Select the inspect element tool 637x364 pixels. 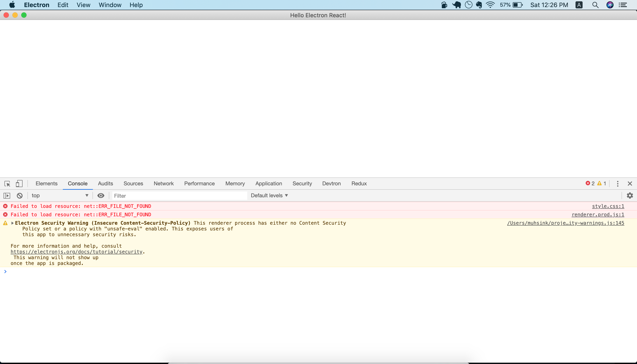point(7,184)
